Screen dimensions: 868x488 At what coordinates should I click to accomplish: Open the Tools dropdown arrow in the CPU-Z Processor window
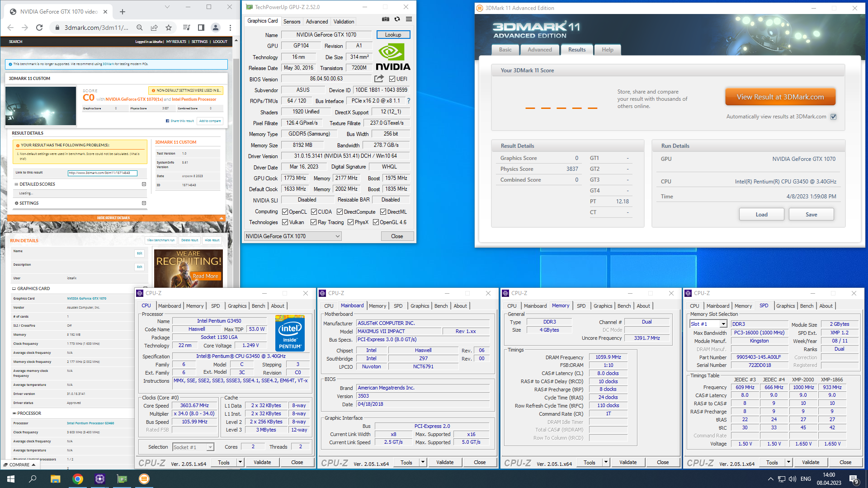(241, 462)
